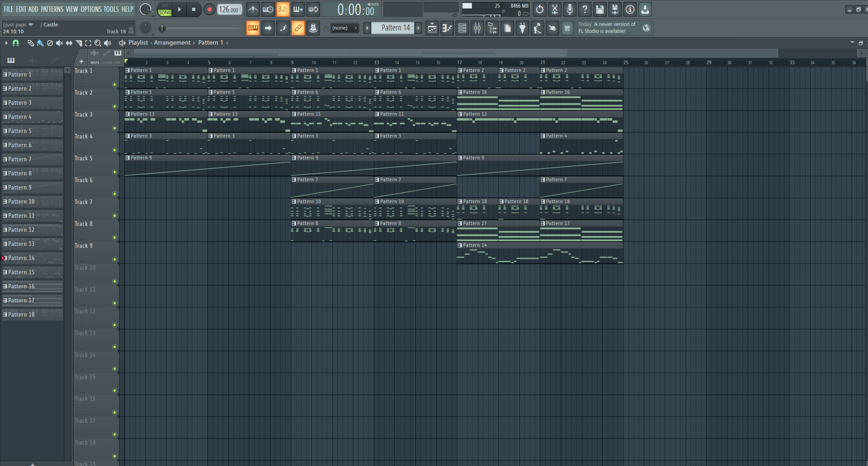Click the microphone recording icon
Image resolution: width=868 pixels, height=466 pixels.
click(570, 9)
